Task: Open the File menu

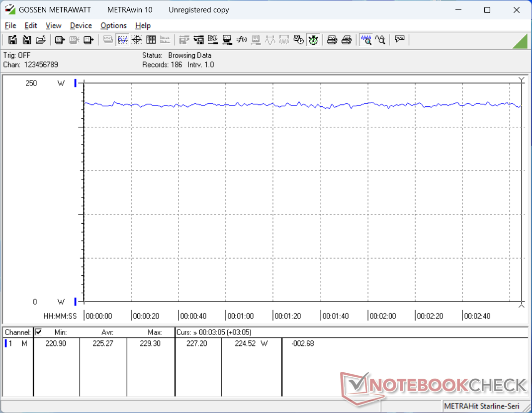Action: (x=10, y=25)
